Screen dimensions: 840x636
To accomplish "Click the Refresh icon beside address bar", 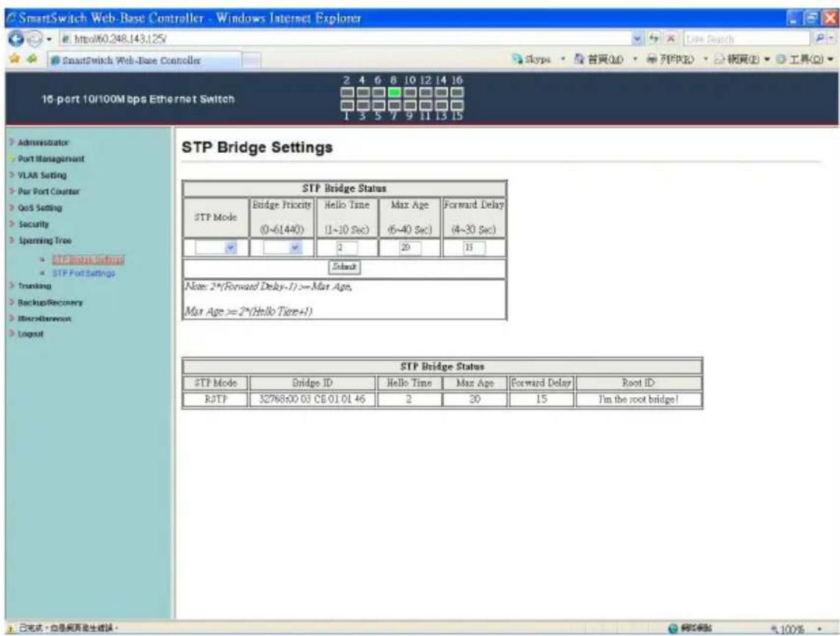I will 654,38.
